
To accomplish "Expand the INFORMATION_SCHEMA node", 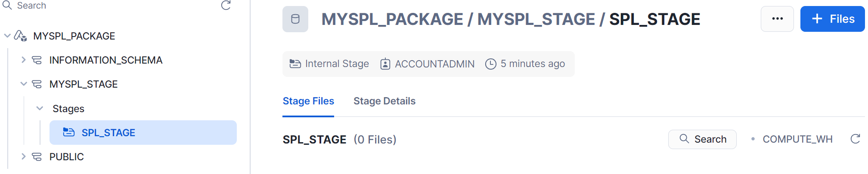I will 24,60.
